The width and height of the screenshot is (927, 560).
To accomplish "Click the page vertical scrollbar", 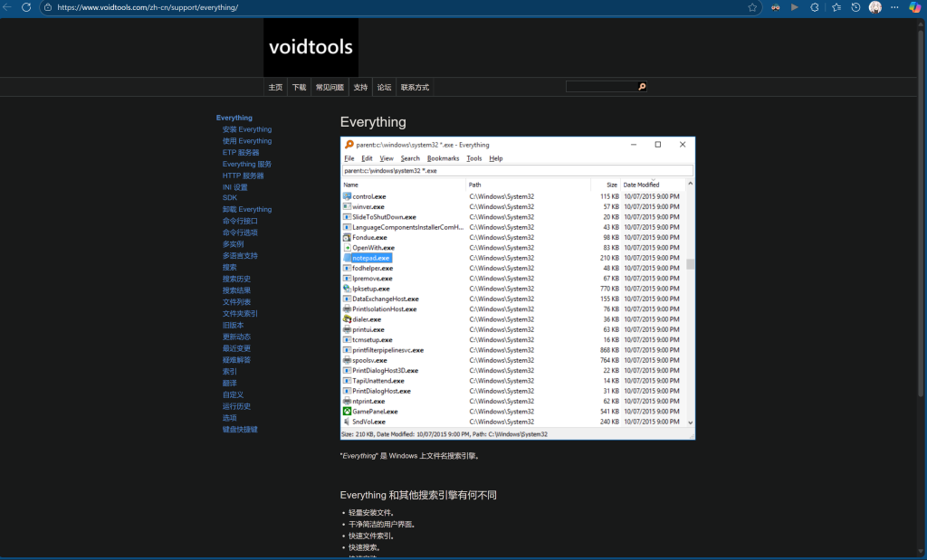I will point(921,213).
